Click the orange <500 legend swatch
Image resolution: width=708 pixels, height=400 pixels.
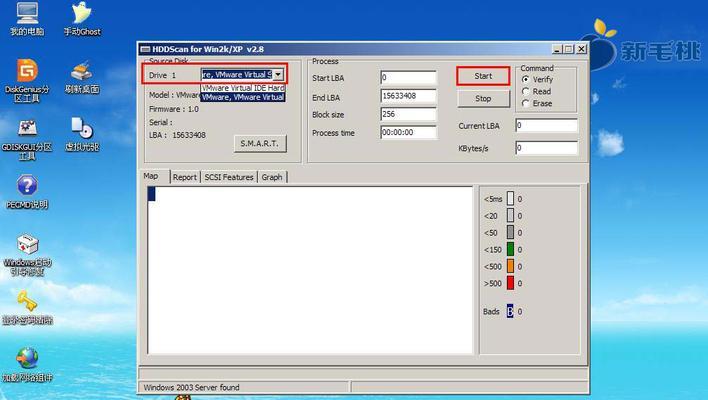(x=510, y=266)
